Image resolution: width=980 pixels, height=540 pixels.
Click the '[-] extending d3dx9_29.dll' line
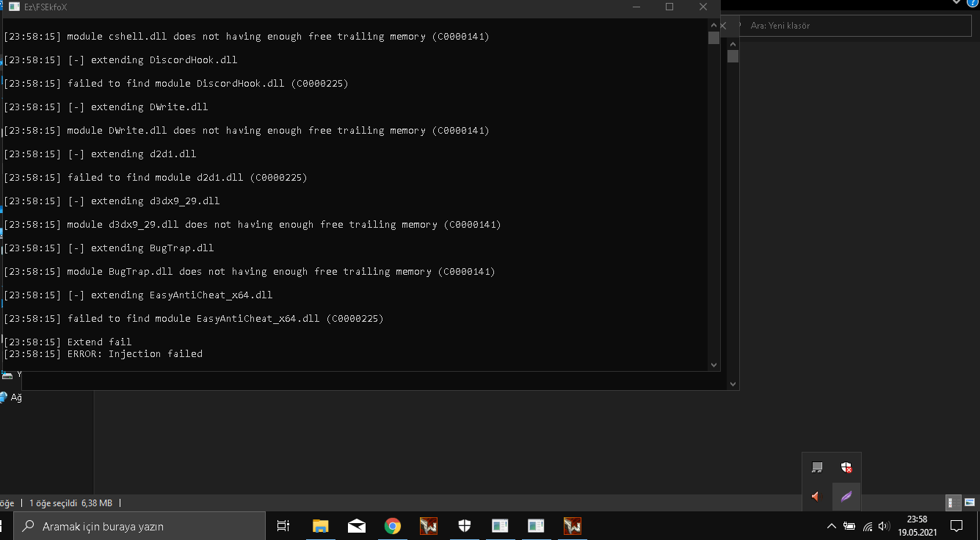(112, 201)
